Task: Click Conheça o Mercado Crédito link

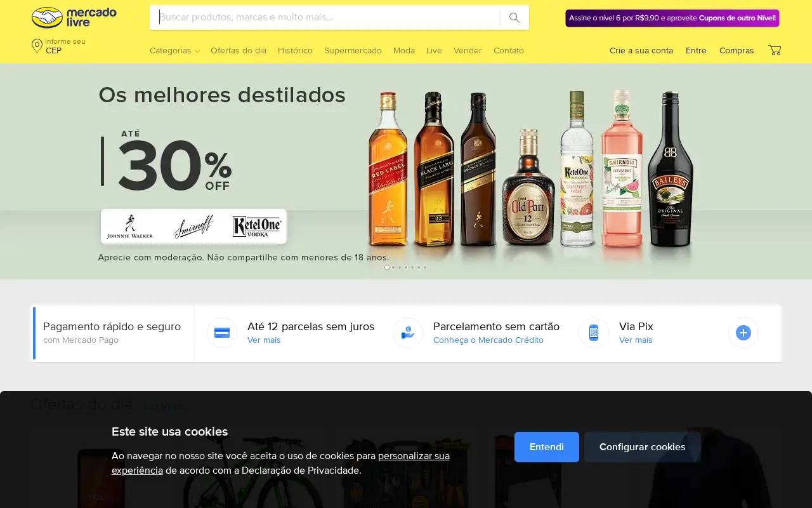Action: click(488, 340)
